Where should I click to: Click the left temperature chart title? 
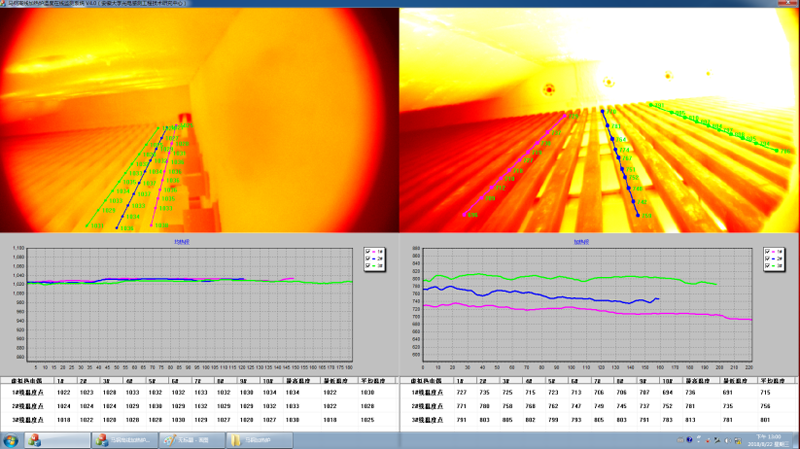pos(182,241)
